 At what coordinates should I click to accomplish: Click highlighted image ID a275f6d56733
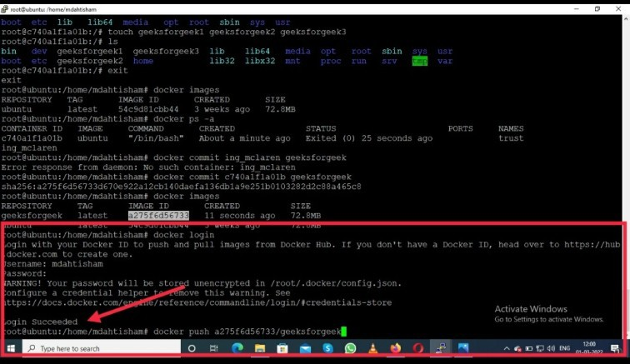click(x=158, y=216)
